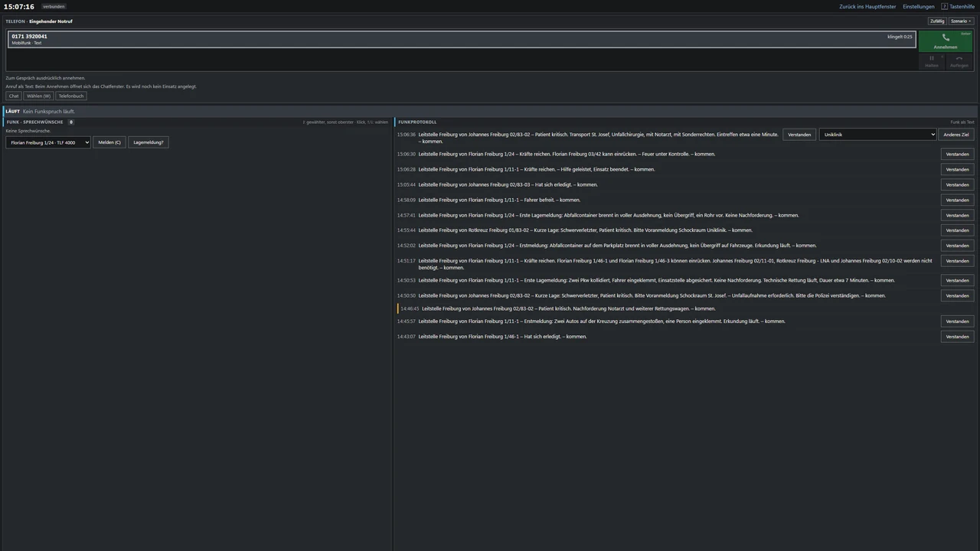Click the Melden (C) button
This screenshot has height=551, width=980.
click(109, 142)
